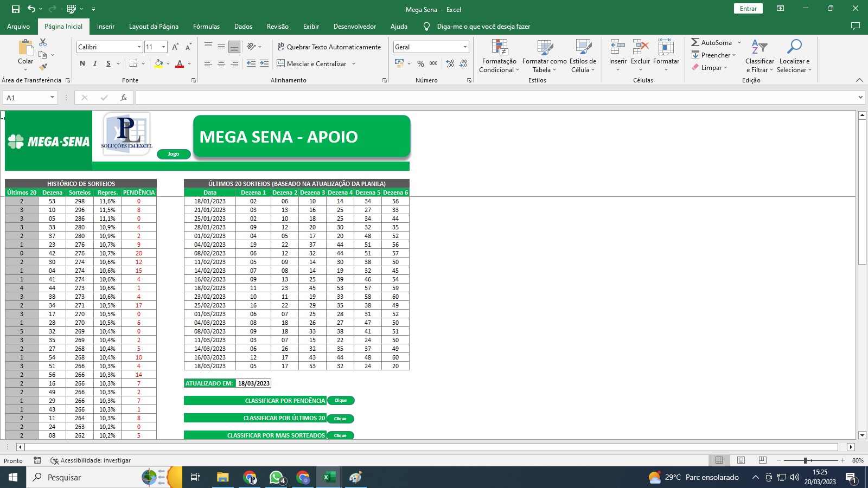
Task: Open the Geral number format dropdown
Action: pos(465,47)
